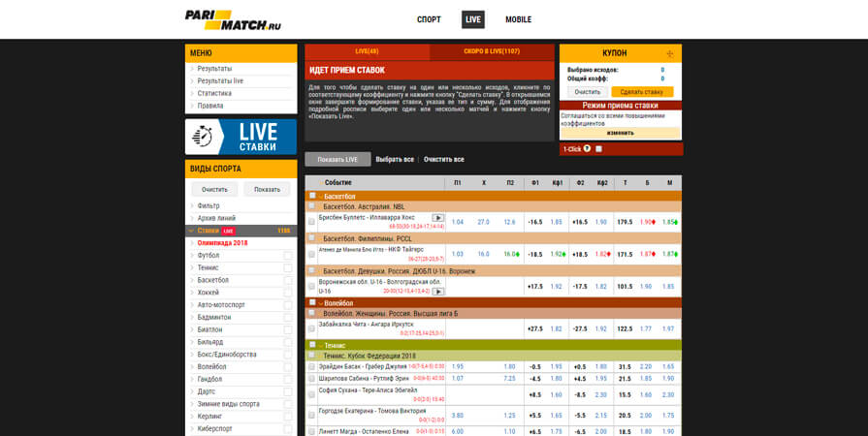Screen dimensions: 868x436
Task: Click the Parimatch.ru logo
Action: tap(233, 20)
